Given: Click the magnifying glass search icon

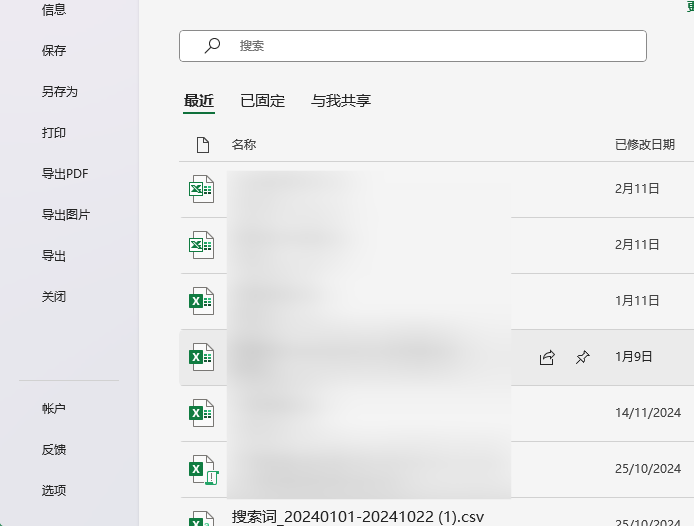Looking at the screenshot, I should (x=212, y=45).
